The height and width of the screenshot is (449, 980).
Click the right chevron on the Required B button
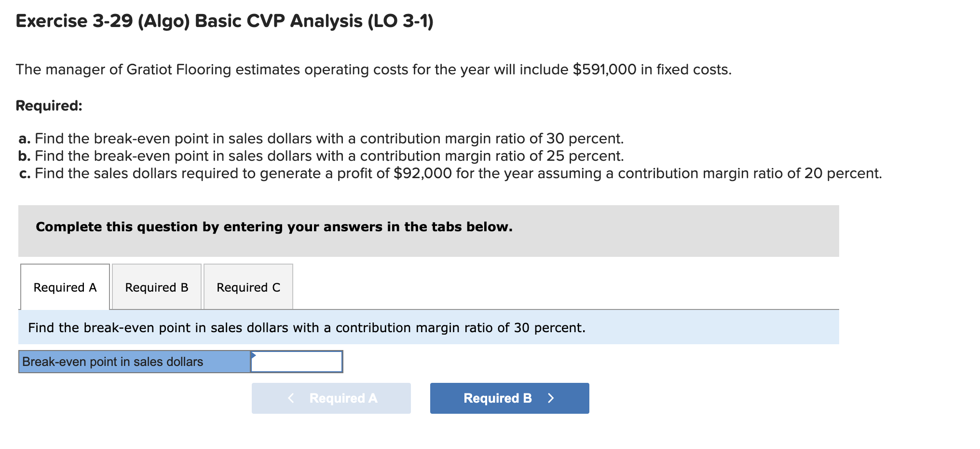click(551, 398)
